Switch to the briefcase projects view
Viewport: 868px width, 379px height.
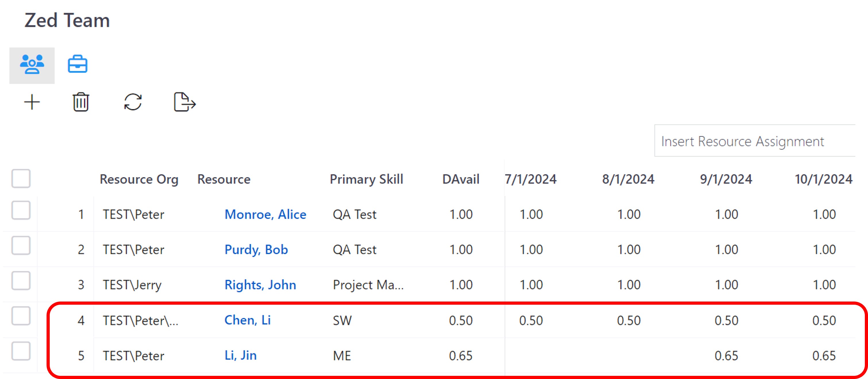78,64
